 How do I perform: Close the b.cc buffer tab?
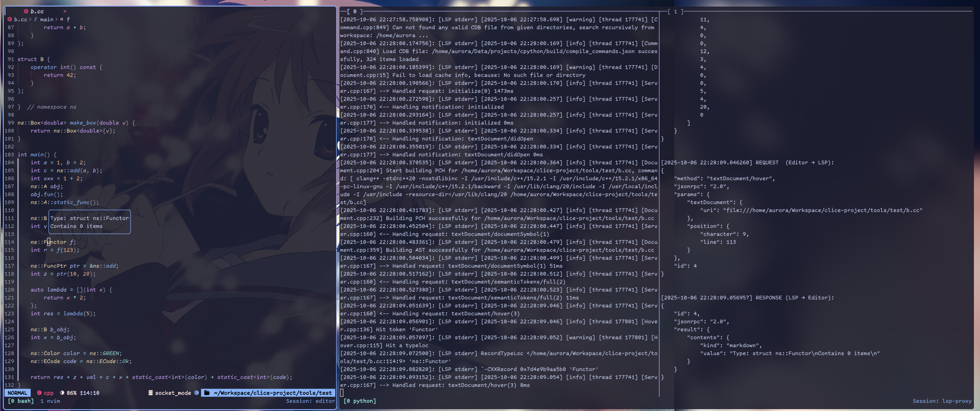pos(65,11)
